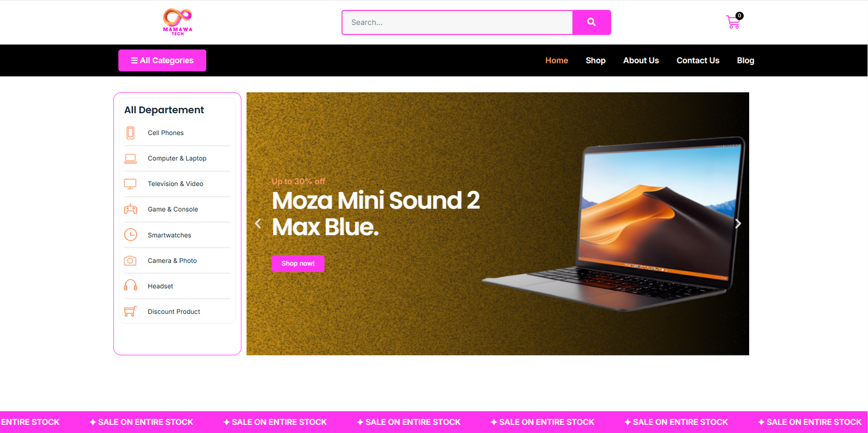Click the Discount Product cart icon
The width and height of the screenshot is (868, 433).
(130, 312)
